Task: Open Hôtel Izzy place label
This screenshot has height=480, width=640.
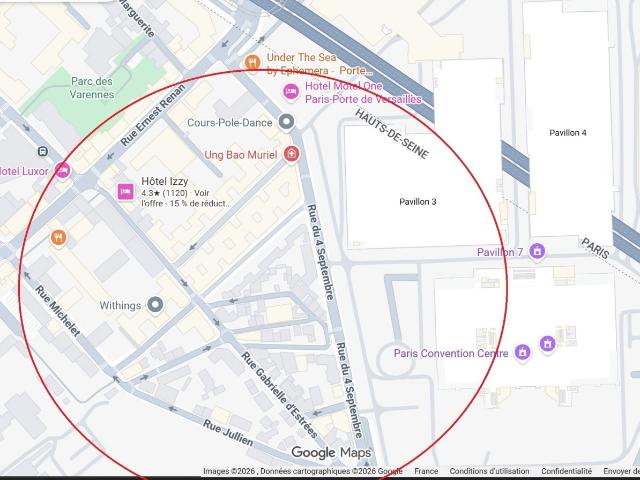Action: tap(165, 181)
